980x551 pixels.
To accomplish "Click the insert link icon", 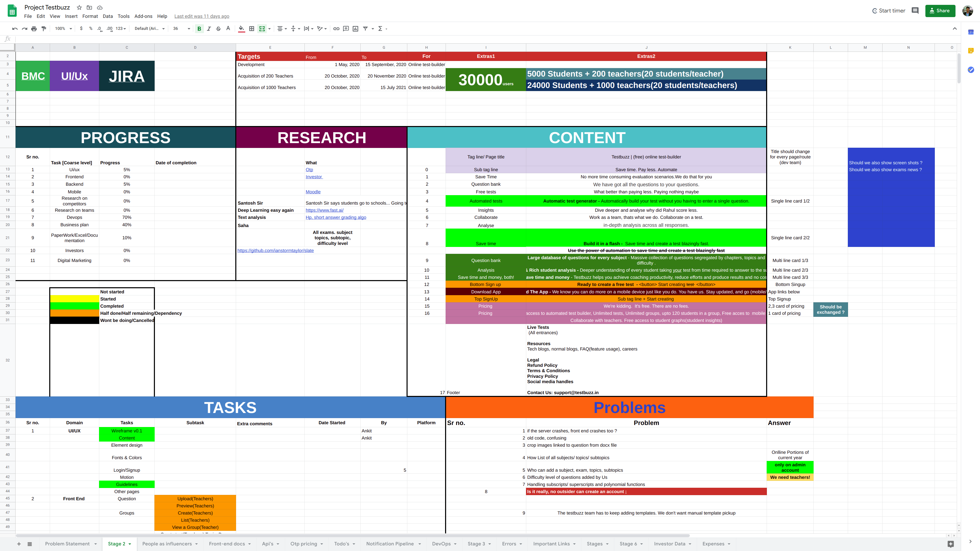I will (336, 29).
